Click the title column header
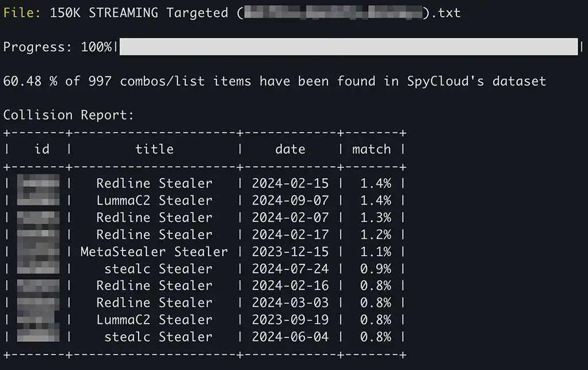 tap(154, 149)
